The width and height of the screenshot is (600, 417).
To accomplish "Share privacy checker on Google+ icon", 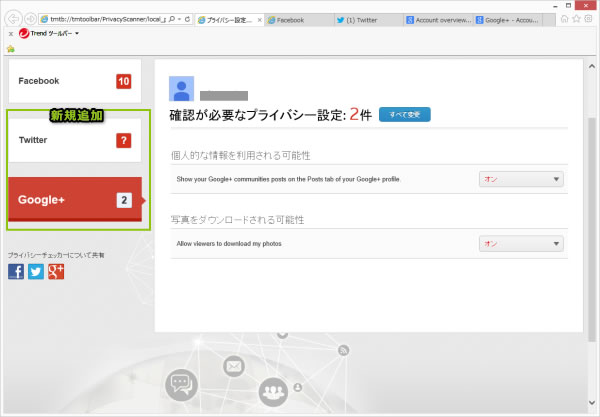I will [x=56, y=272].
